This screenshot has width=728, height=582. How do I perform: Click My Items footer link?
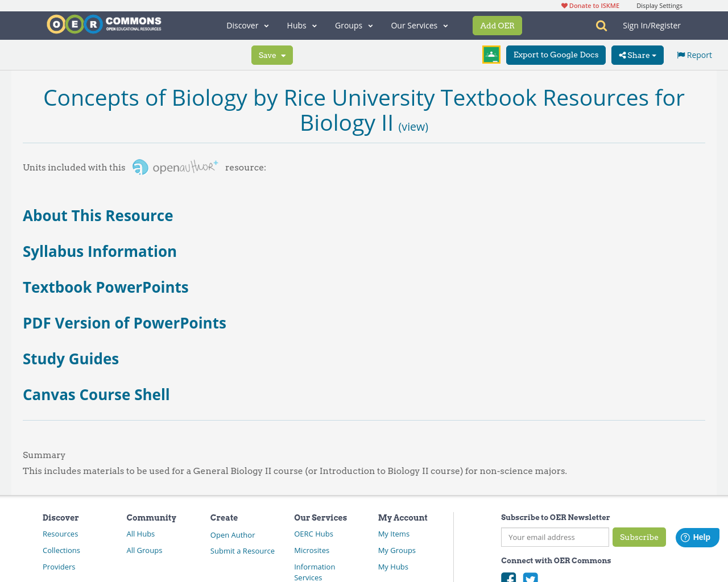pos(394,534)
